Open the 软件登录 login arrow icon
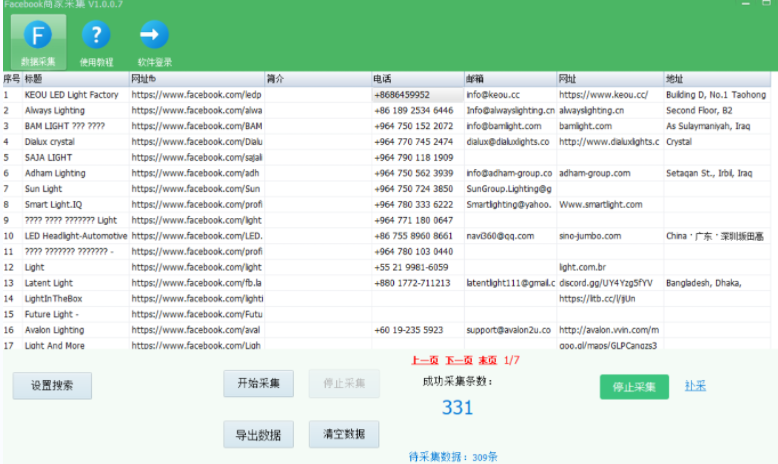Image resolution: width=778 pixels, height=464 pixels. pos(154,42)
